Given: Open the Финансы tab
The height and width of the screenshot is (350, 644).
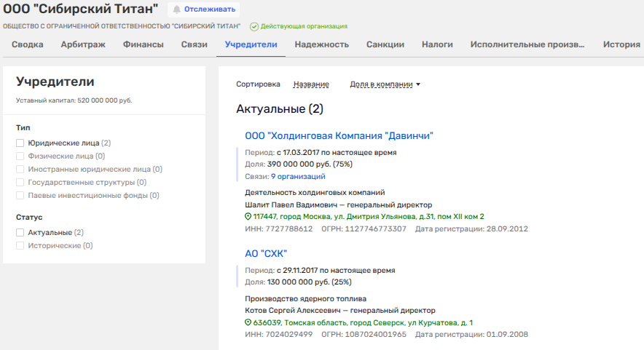Looking at the screenshot, I should coord(143,44).
